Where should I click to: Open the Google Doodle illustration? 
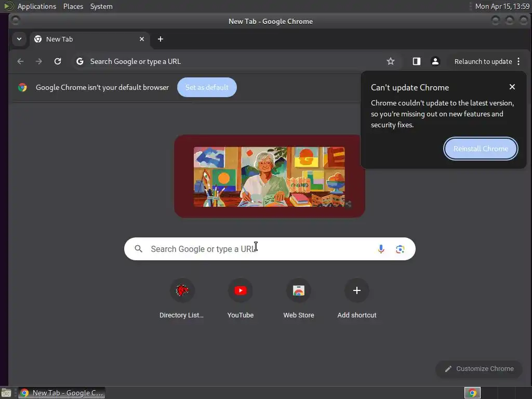(x=270, y=176)
